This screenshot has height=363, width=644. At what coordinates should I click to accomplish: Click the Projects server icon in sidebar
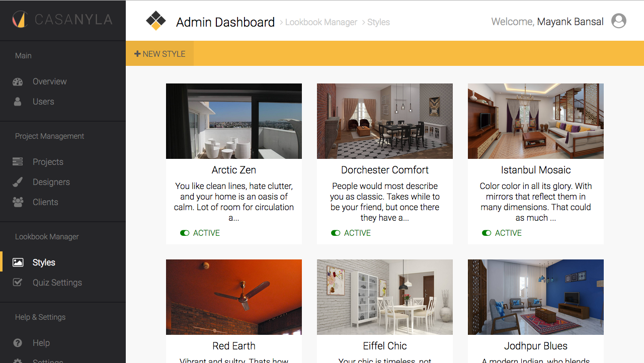pyautogui.click(x=18, y=162)
